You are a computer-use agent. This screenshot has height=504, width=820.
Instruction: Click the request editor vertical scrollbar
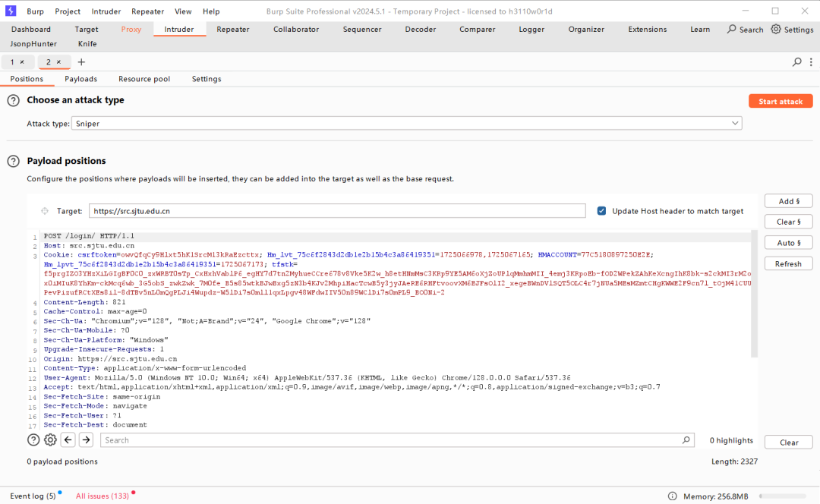point(754,294)
